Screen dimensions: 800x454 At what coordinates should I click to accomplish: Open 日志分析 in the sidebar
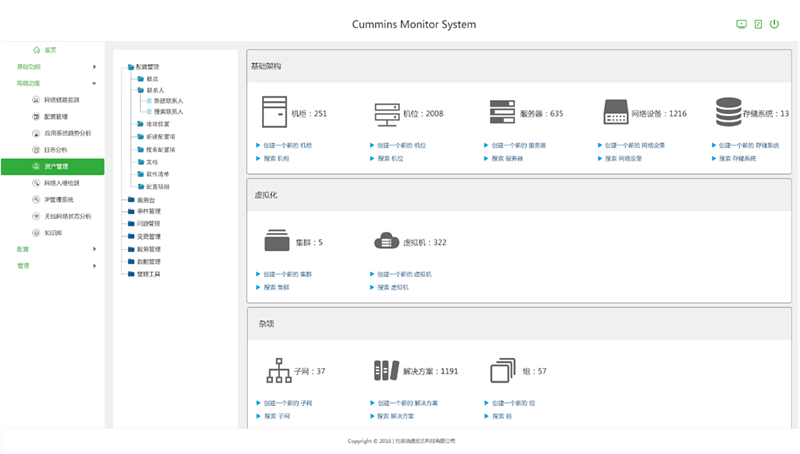tap(56, 149)
